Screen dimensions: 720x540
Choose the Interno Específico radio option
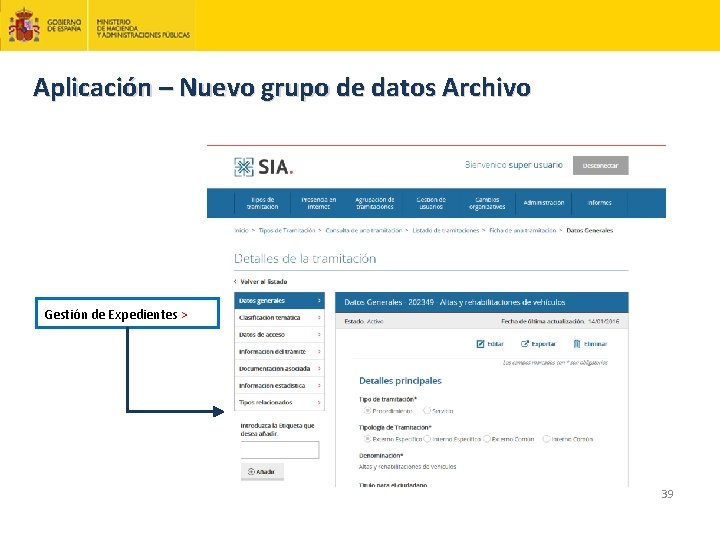click(427, 439)
